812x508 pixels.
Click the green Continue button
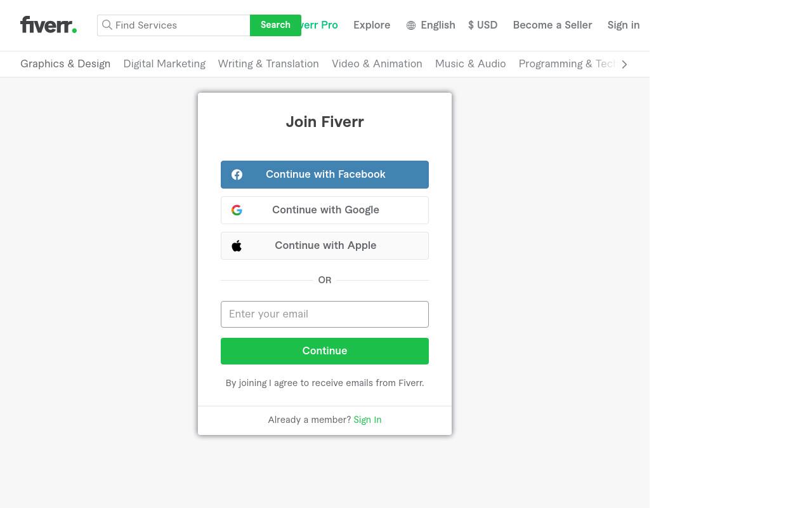(325, 351)
